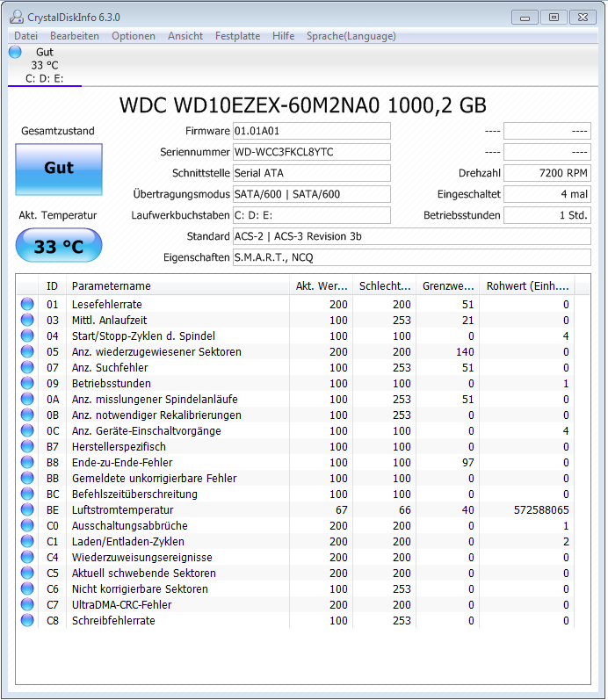Image resolution: width=608 pixels, height=700 pixels.
Task: Select the Ende-zu-Ende-Fehler threshold value 97
Action: click(467, 463)
